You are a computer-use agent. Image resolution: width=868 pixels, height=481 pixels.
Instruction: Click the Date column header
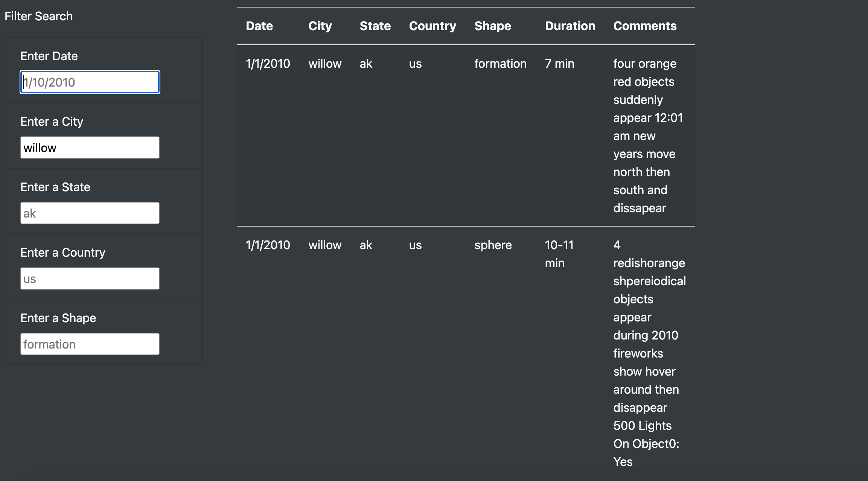click(x=259, y=26)
